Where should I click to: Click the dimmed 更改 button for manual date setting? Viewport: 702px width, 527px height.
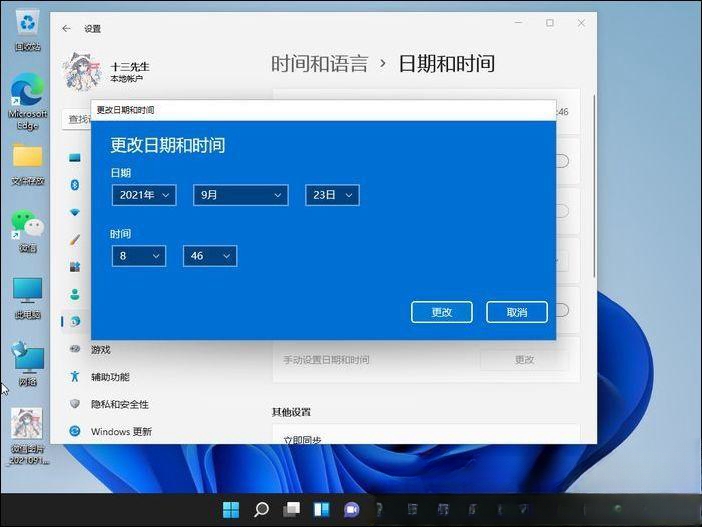(524, 360)
